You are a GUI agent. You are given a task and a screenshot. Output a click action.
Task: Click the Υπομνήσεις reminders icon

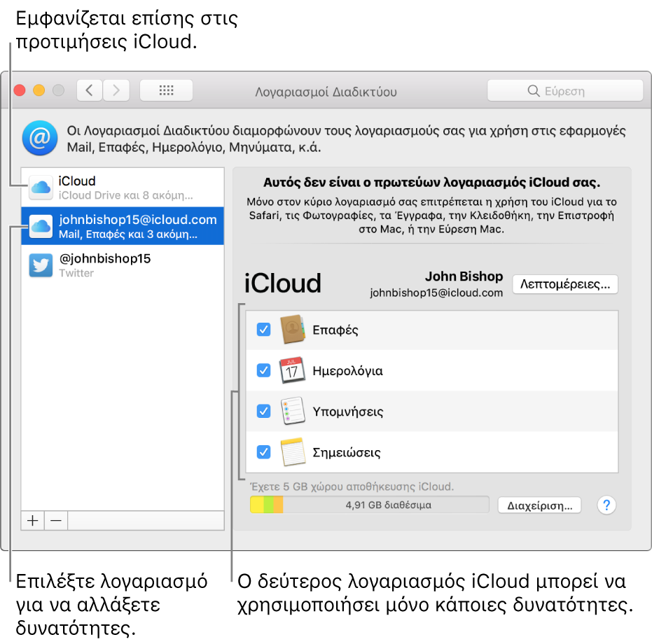pos(293,411)
